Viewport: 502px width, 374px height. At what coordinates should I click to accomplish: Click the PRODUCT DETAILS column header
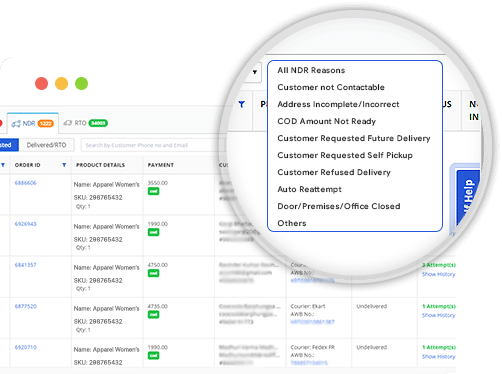click(x=100, y=165)
